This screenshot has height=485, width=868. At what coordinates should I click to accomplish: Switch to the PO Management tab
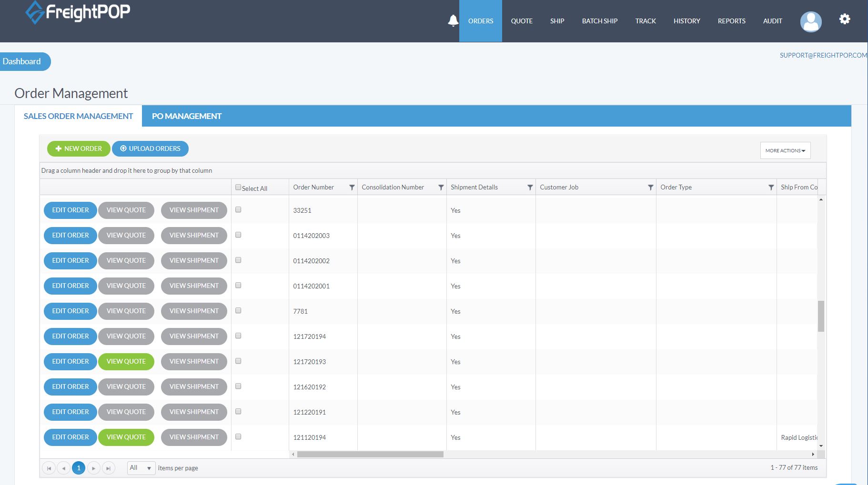[x=186, y=116]
